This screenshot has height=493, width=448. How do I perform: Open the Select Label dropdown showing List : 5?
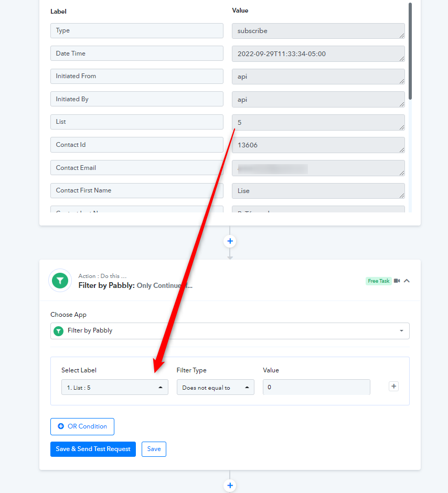(x=115, y=387)
